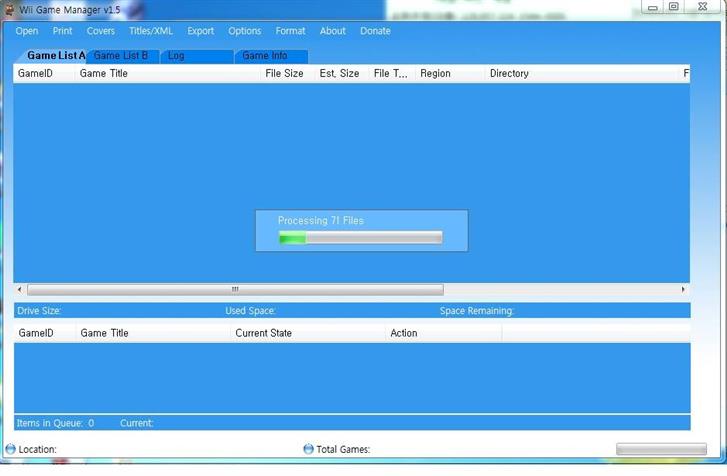Open the Print menu

(62, 31)
